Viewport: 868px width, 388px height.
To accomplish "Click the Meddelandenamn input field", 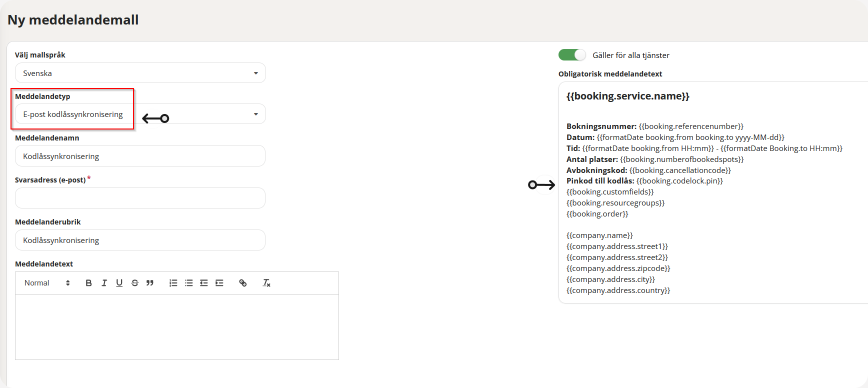I will pyautogui.click(x=140, y=156).
